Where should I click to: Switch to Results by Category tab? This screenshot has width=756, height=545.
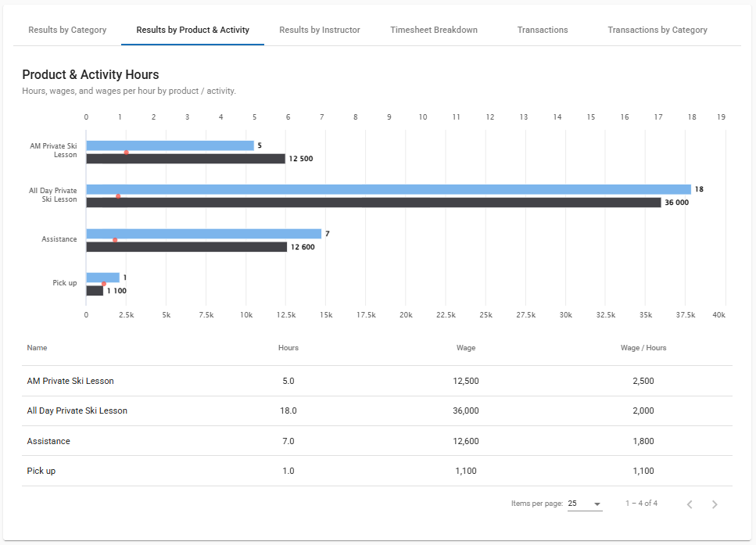click(67, 30)
